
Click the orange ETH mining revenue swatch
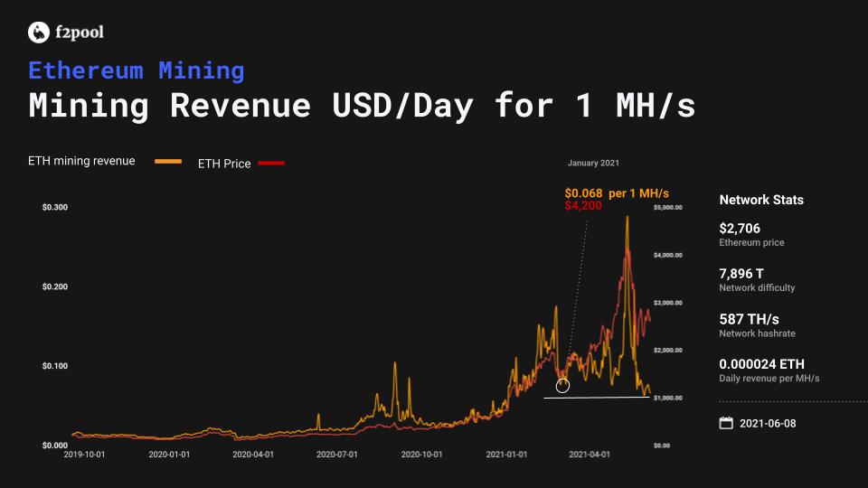coord(168,162)
